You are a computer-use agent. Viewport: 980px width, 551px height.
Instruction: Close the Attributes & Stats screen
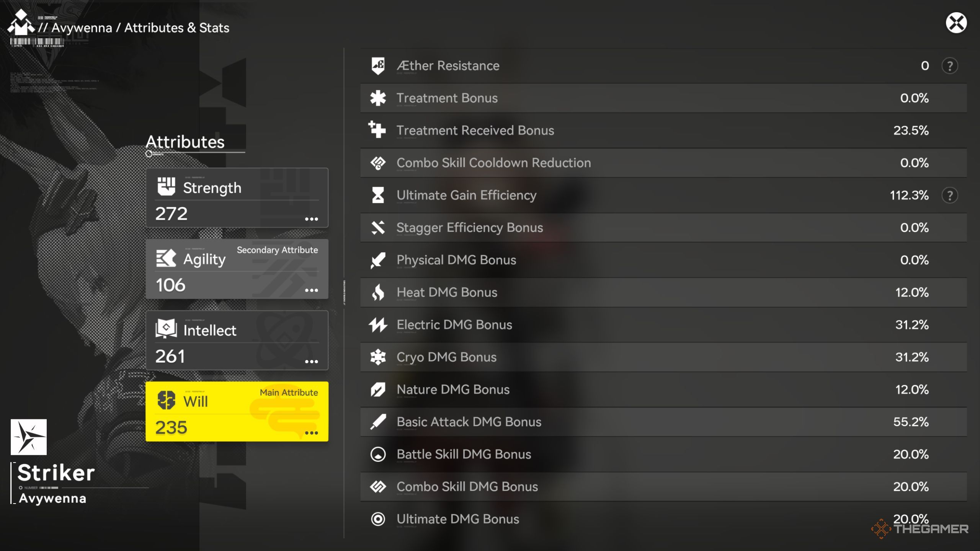[956, 23]
